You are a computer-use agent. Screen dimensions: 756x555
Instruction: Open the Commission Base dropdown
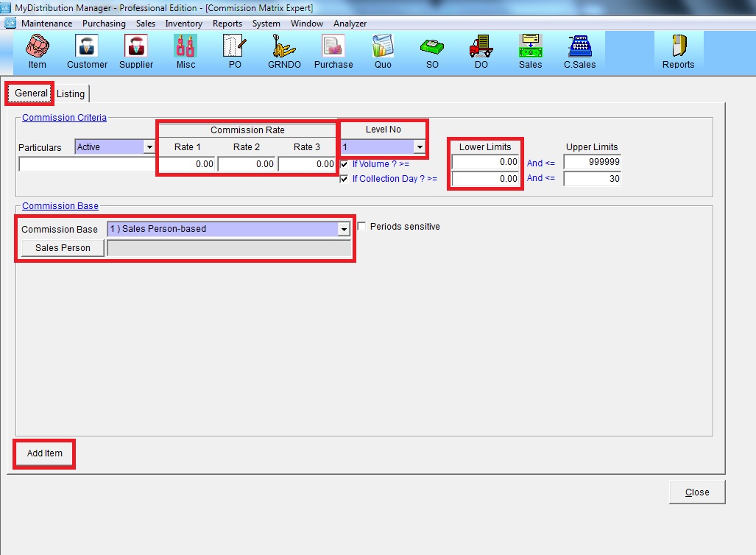click(x=343, y=229)
